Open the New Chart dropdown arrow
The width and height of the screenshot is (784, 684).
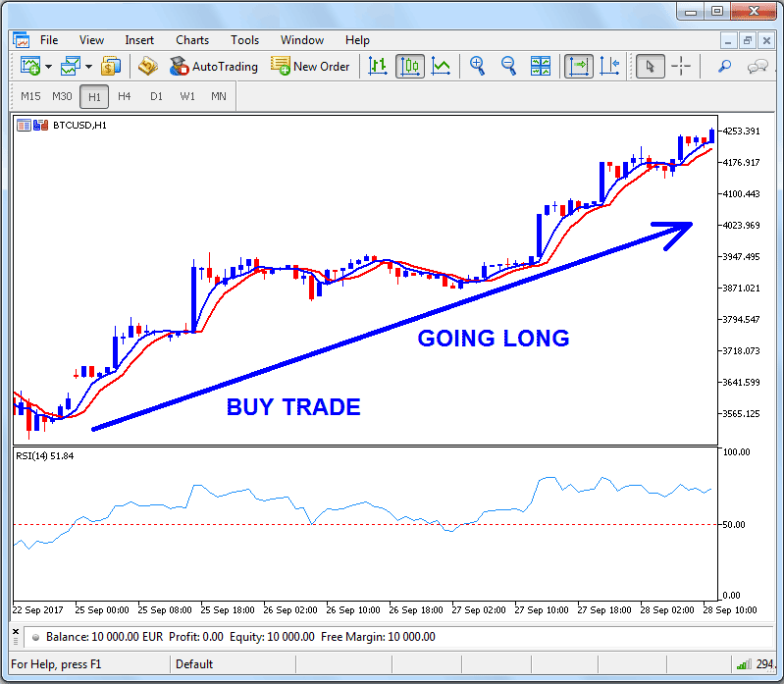48,67
